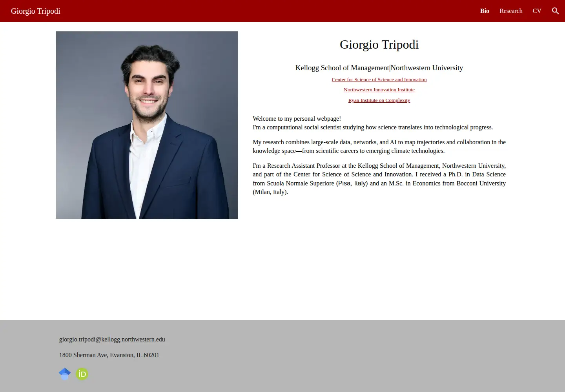
Task: Click the portrait photo of Giorgio Tripodi
Action: tap(147, 125)
